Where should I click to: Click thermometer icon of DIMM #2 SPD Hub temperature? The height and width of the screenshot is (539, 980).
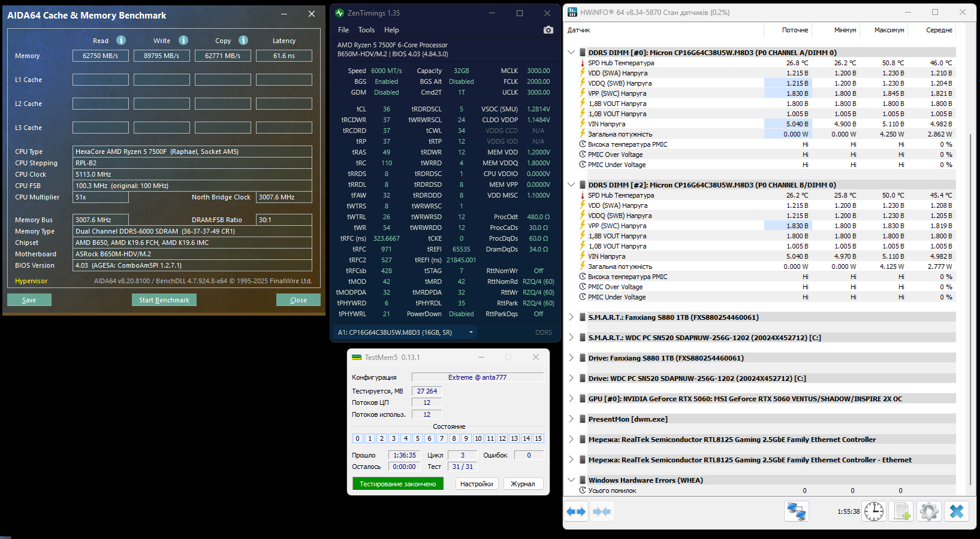click(582, 195)
